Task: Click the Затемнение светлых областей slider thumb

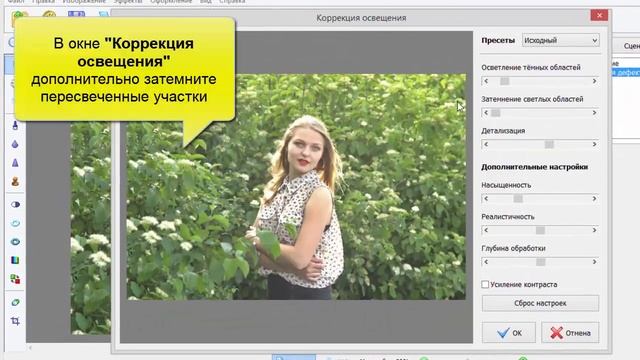Action: [496, 113]
